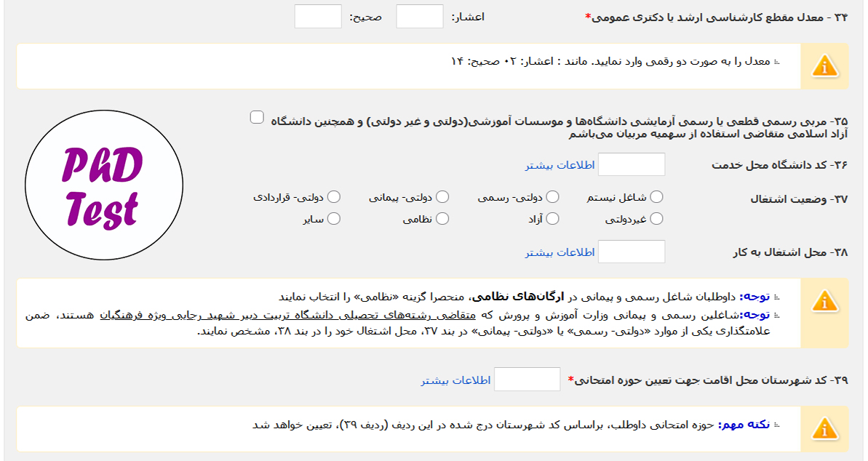Click the warning icon beside the نکته مهم note
The height and width of the screenshot is (461, 868).
(x=824, y=429)
